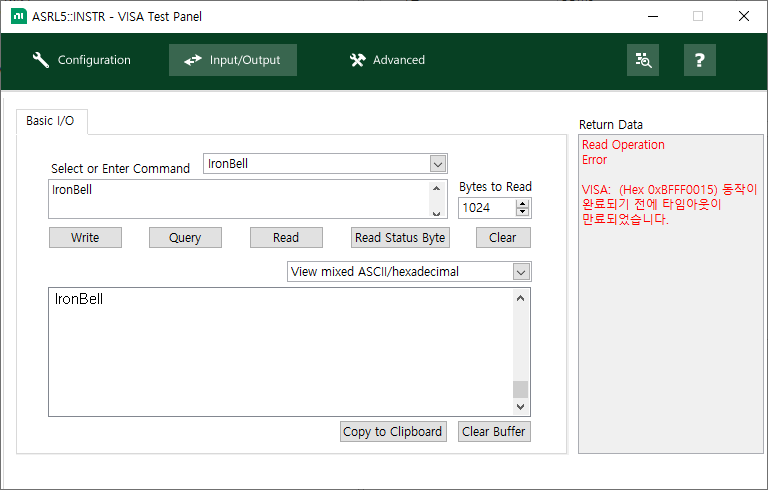Click the NI I/O Trace magnifier icon
768x490 pixels.
(643, 60)
